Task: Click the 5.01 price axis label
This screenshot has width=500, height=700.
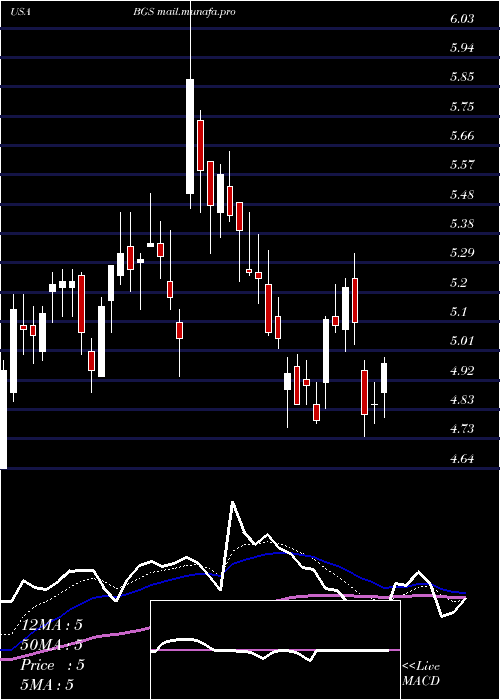Action: (462, 341)
